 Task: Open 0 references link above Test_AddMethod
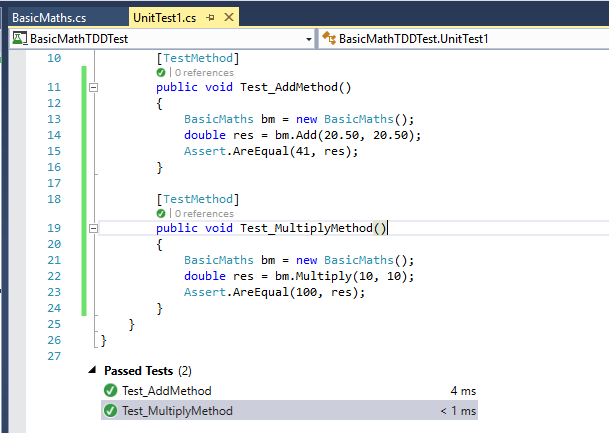[x=204, y=73]
